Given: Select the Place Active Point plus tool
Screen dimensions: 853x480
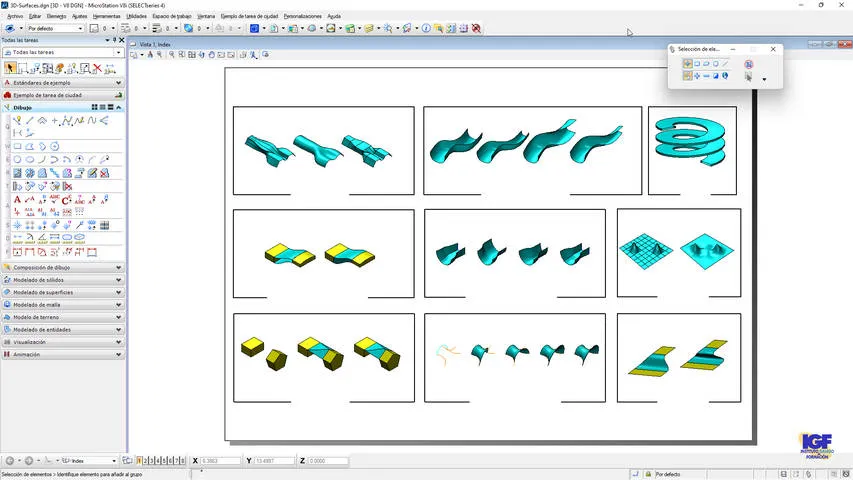Looking at the screenshot, I should (x=55, y=120).
